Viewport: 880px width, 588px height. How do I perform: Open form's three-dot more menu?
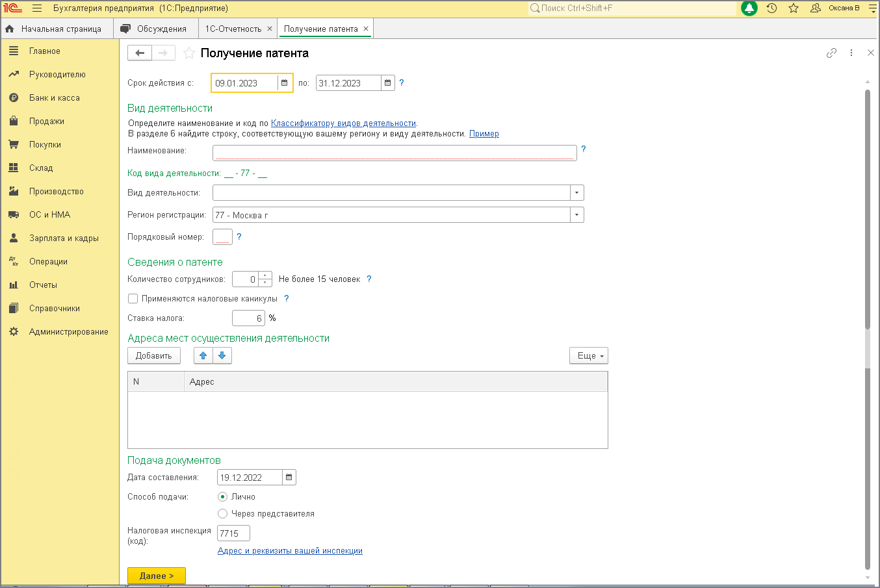[851, 53]
